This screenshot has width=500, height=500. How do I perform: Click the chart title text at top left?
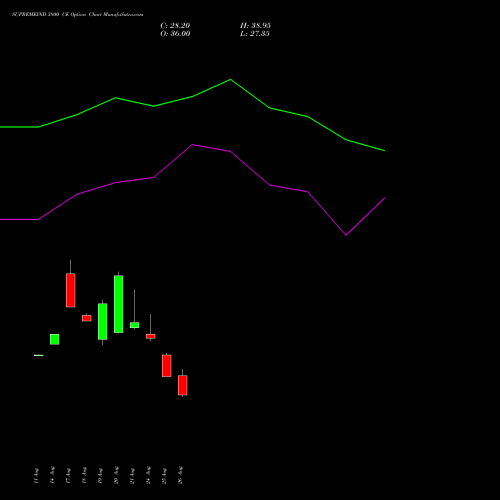[78, 15]
